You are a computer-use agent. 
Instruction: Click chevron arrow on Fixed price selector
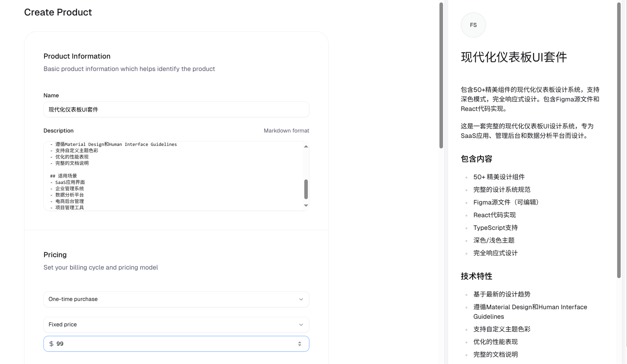pos(301,325)
